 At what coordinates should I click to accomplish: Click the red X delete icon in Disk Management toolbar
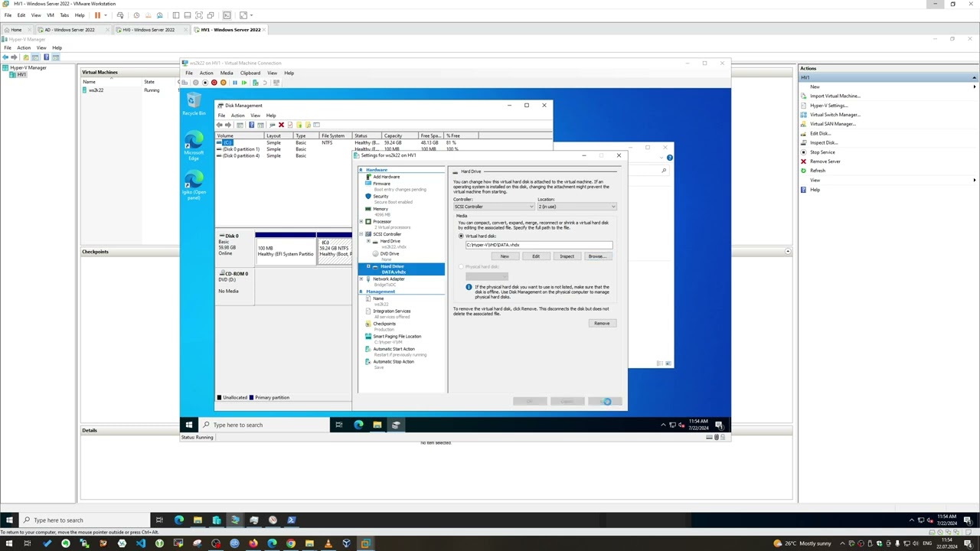pos(281,125)
